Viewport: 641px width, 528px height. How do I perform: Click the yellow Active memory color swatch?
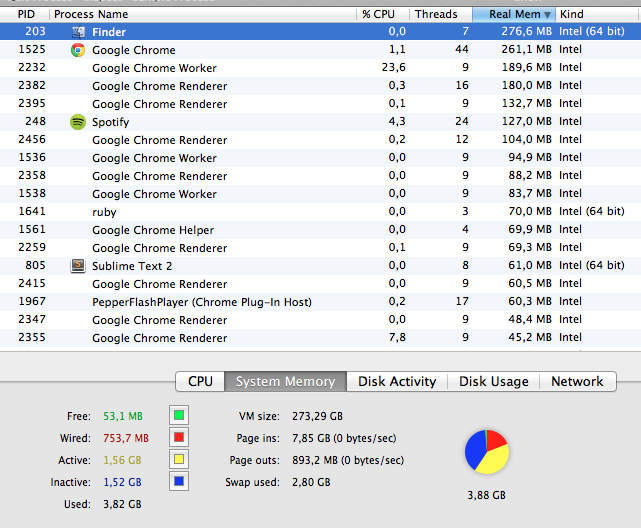[179, 460]
